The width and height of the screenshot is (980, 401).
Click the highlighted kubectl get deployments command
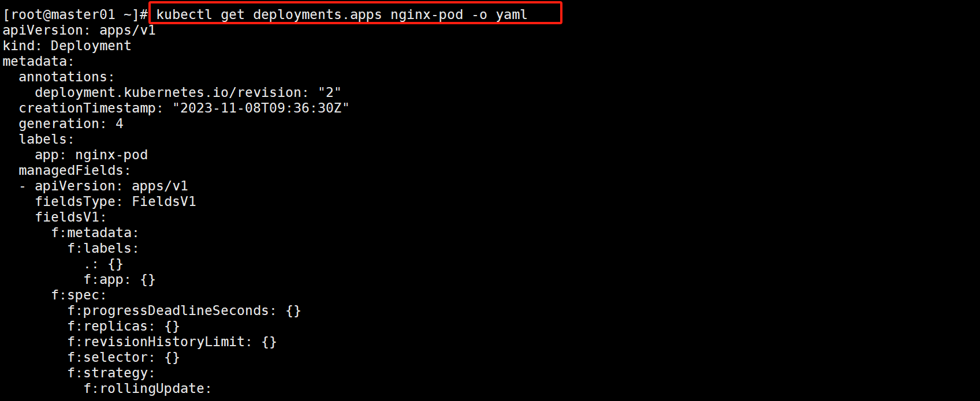tap(341, 14)
